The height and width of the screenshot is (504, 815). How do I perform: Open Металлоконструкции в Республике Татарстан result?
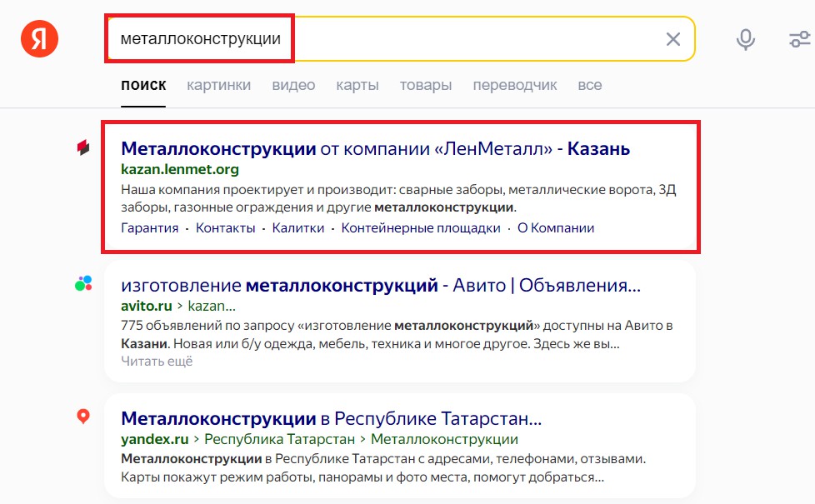pos(331,418)
